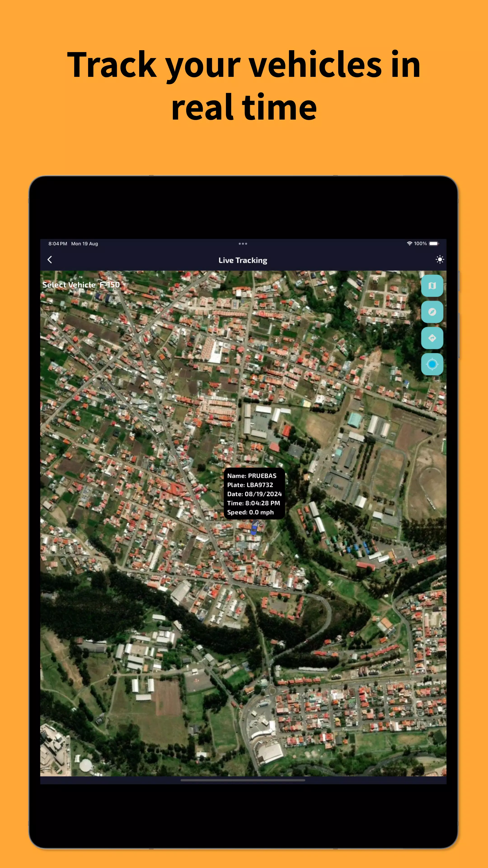This screenshot has width=488, height=868.
Task: Tap the compass button
Action: (432, 312)
